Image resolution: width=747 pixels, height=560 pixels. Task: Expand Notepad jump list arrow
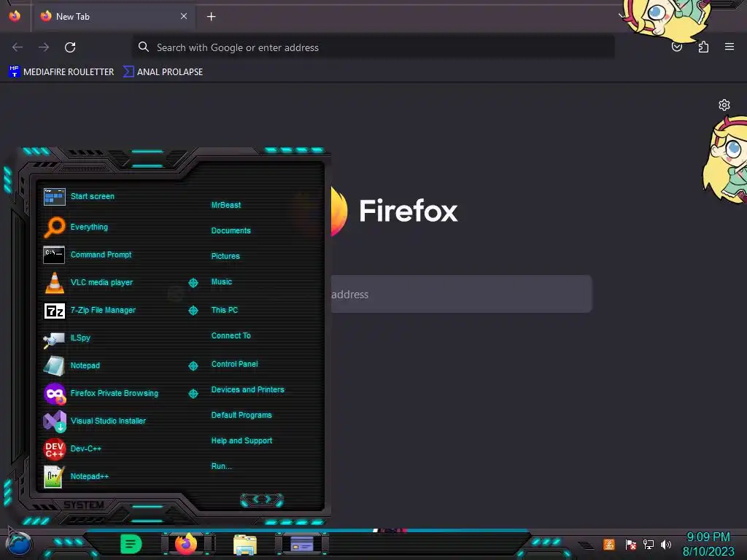tap(193, 366)
